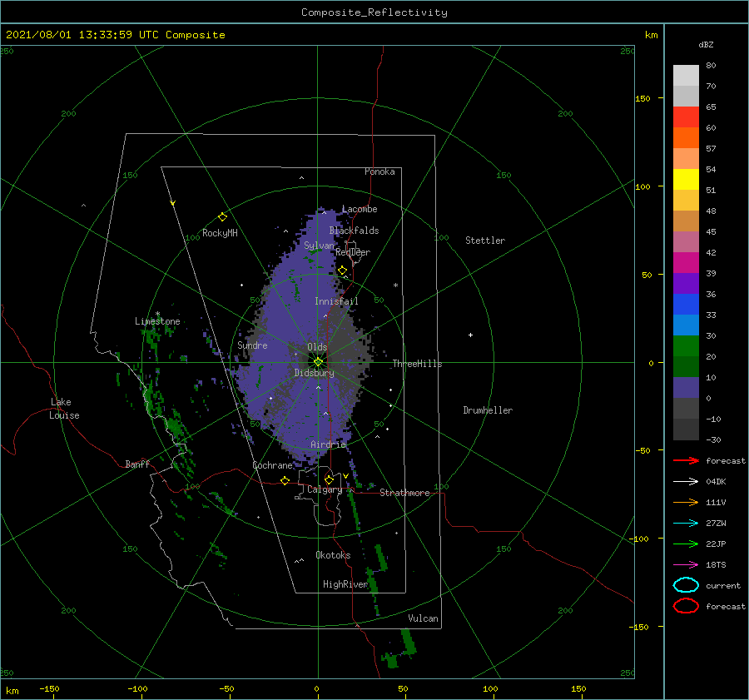Click the cyan 27ZW arrow in legend

686,524
